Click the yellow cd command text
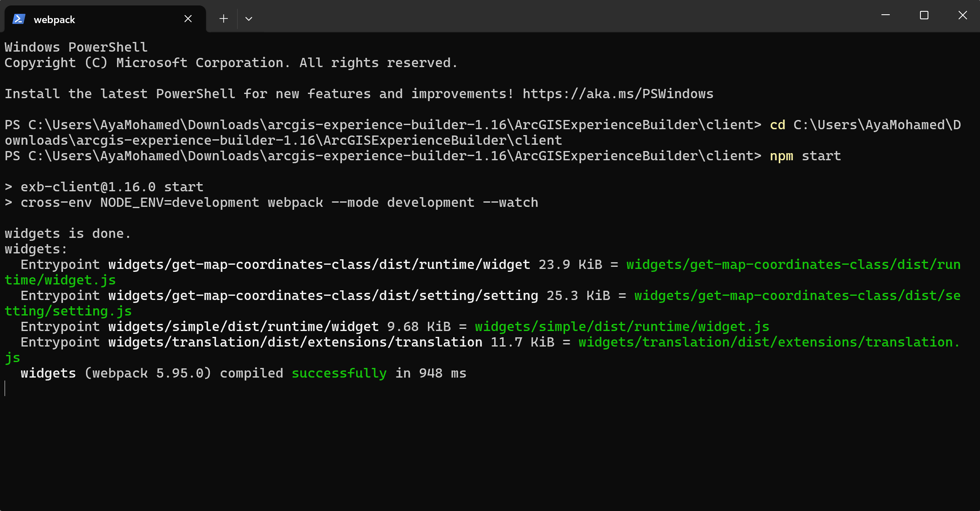The height and width of the screenshot is (511, 980). click(x=777, y=125)
